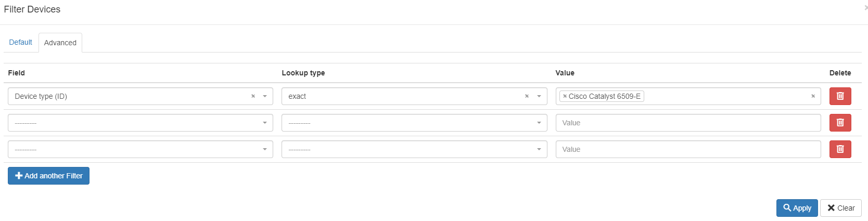Clear all values in first Value box
This screenshot has height=221, width=868.
(813, 96)
